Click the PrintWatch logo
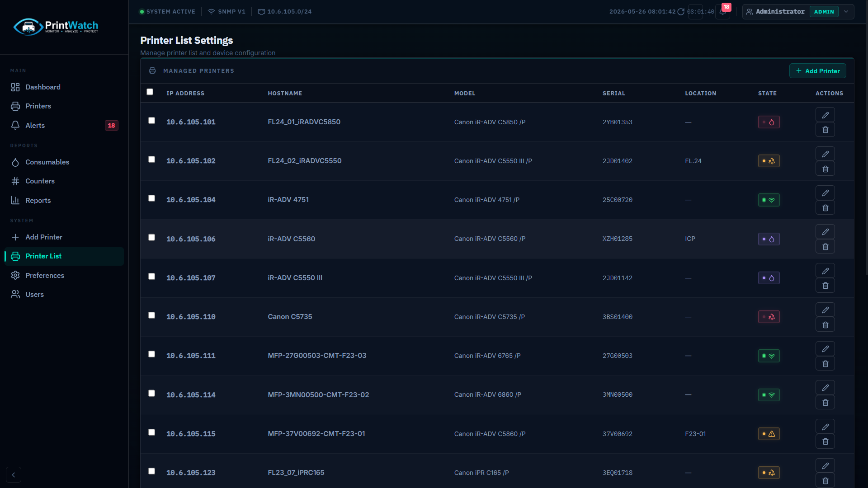 coord(56,27)
